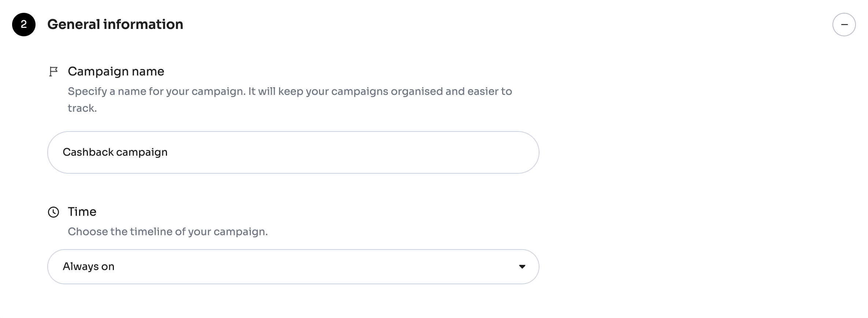Click the "Always on" selected value

[x=89, y=267]
